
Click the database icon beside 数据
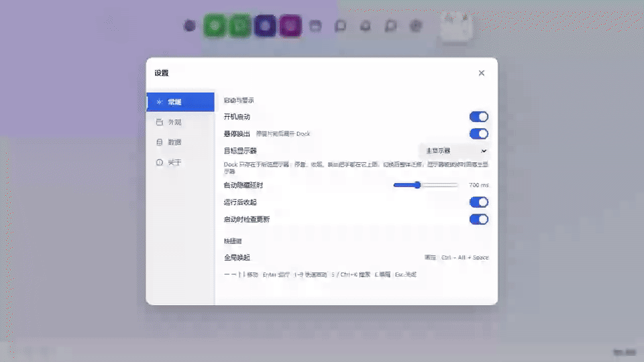pos(160,142)
